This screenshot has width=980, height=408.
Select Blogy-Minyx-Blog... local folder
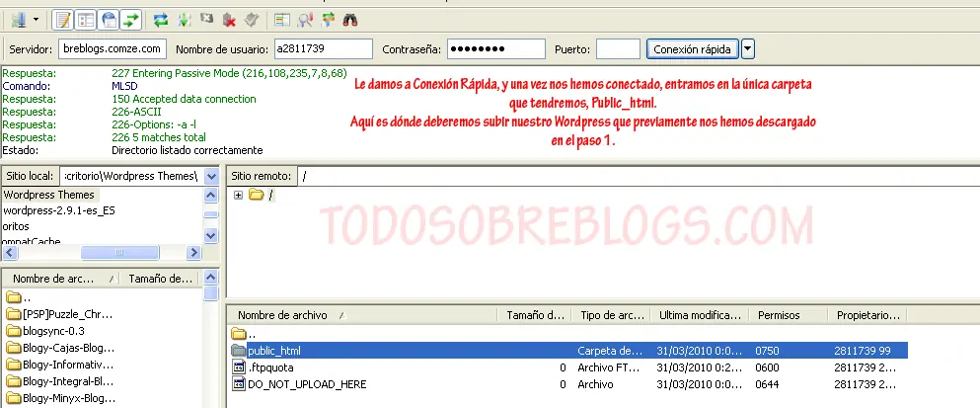[60, 398]
